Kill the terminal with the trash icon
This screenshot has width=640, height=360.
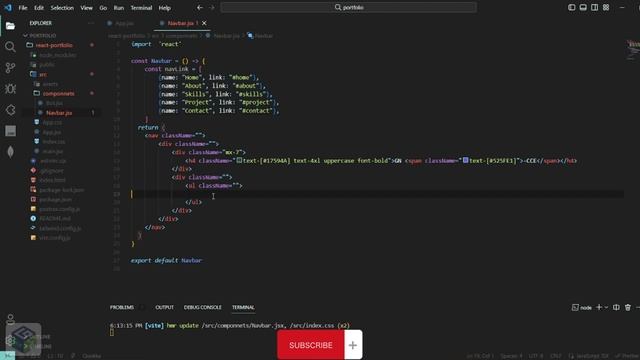(628, 307)
